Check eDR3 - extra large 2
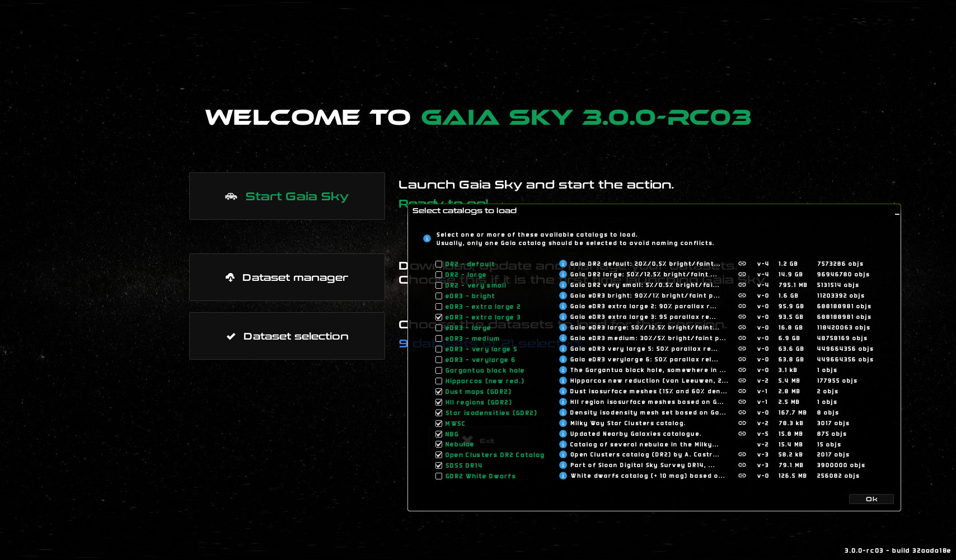Viewport: 956px width, 560px height. tap(439, 307)
